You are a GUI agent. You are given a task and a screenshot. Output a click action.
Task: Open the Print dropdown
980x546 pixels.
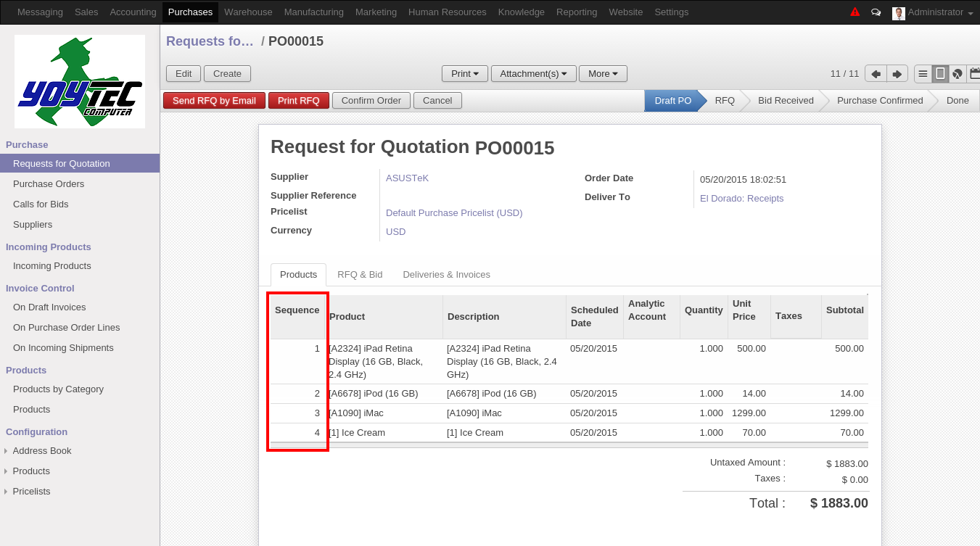coord(465,74)
